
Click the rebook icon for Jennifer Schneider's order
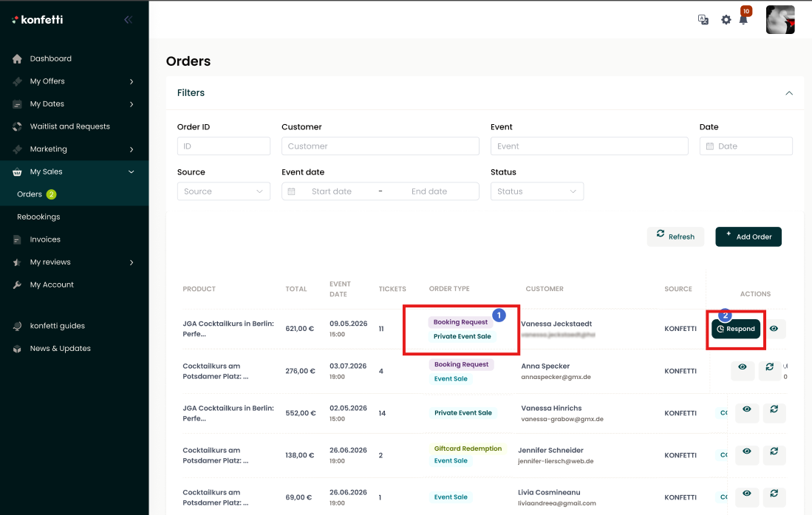774,451
